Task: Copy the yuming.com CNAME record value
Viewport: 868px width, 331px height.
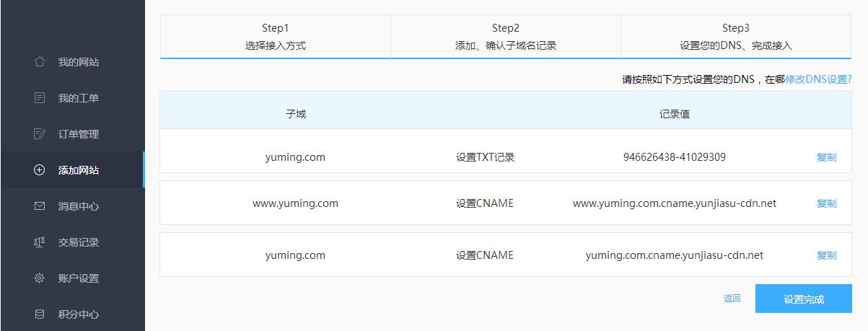Action: point(826,255)
